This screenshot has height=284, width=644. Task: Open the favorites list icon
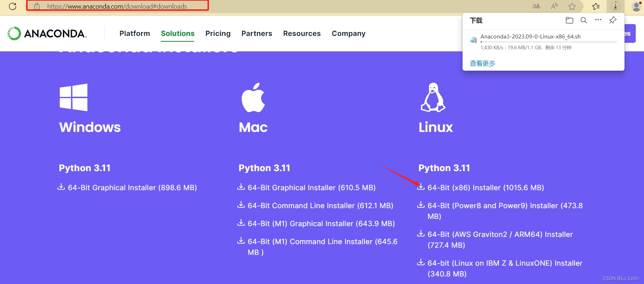point(596,6)
